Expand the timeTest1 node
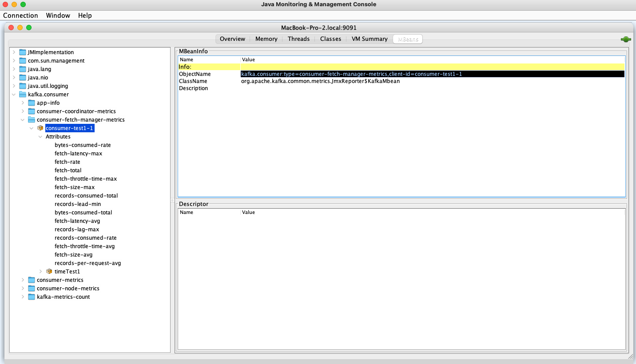The width and height of the screenshot is (636, 364). coord(40,271)
